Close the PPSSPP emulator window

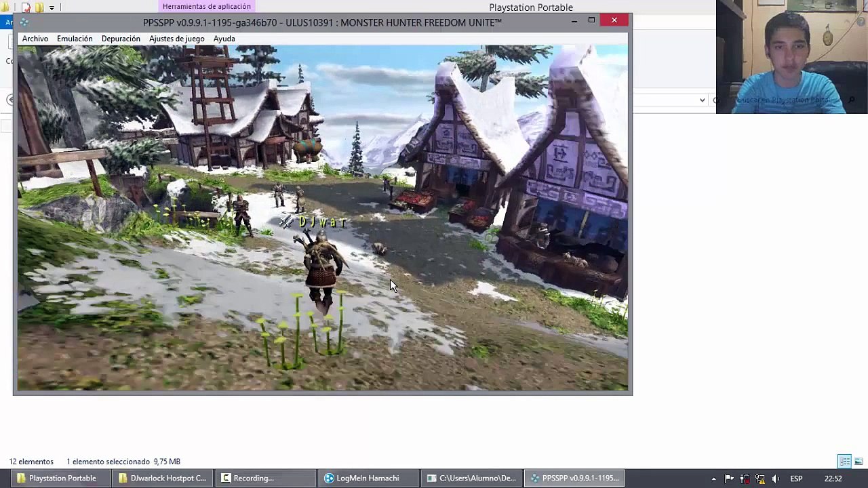[x=614, y=21]
